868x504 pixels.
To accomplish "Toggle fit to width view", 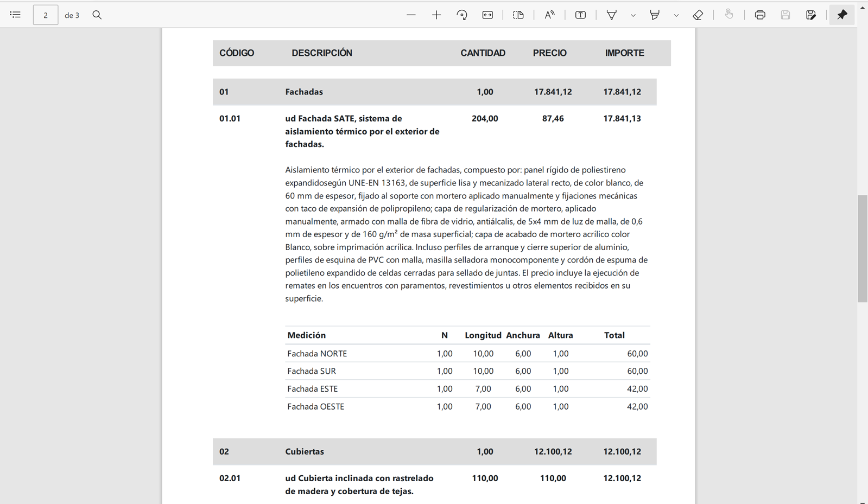I will 487,15.
